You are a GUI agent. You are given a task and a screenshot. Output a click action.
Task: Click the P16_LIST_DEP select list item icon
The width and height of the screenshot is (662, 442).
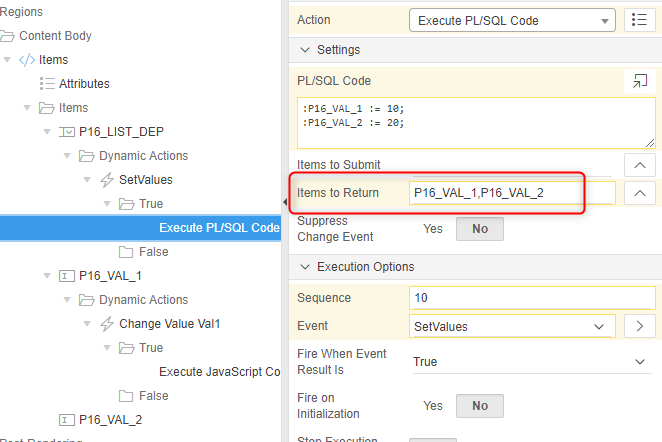click(67, 132)
